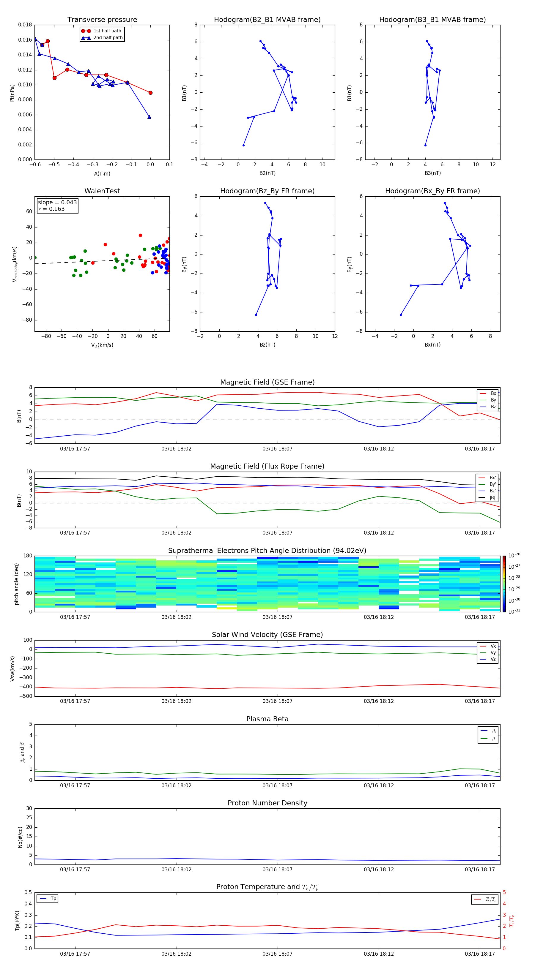Select "Bx'" in Flux Rope legend
Image resolution: width=535 pixels, height=980 pixels.
tap(487, 478)
